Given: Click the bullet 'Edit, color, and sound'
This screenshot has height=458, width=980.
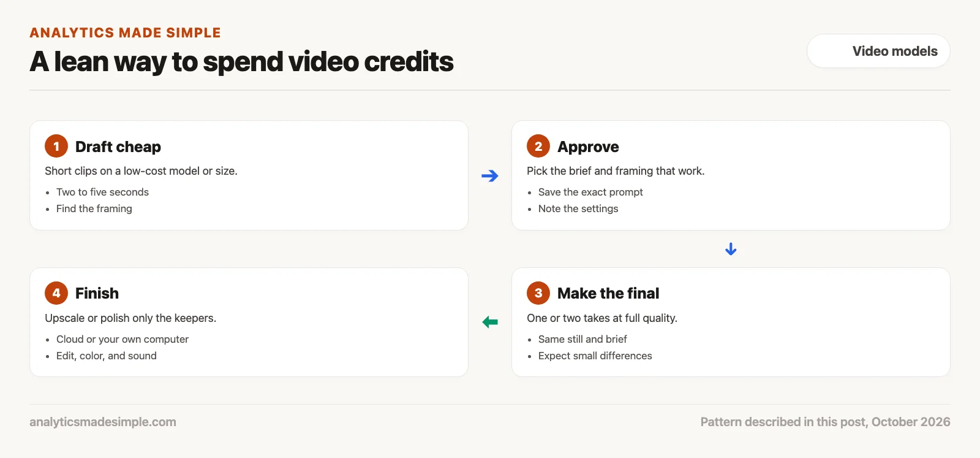Looking at the screenshot, I should click(x=107, y=356).
